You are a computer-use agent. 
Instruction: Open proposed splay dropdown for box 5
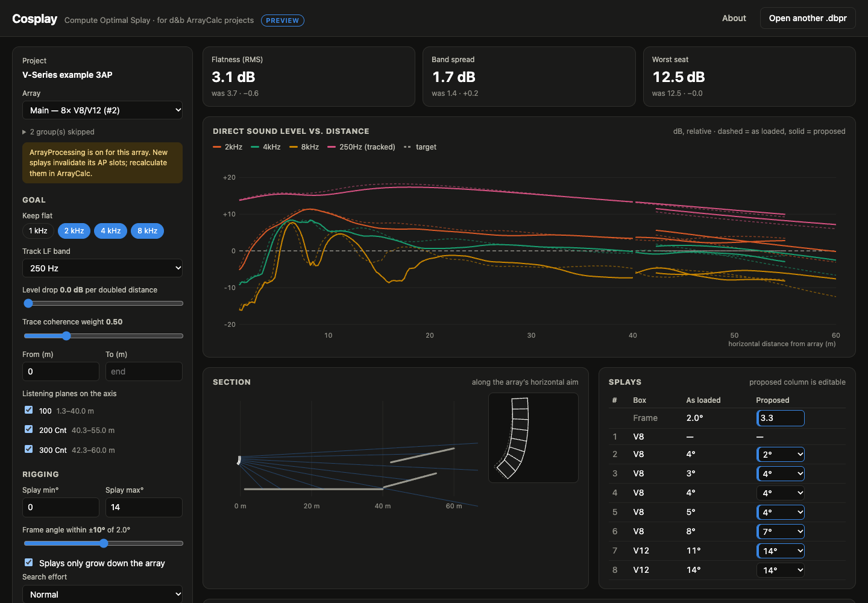(x=781, y=513)
